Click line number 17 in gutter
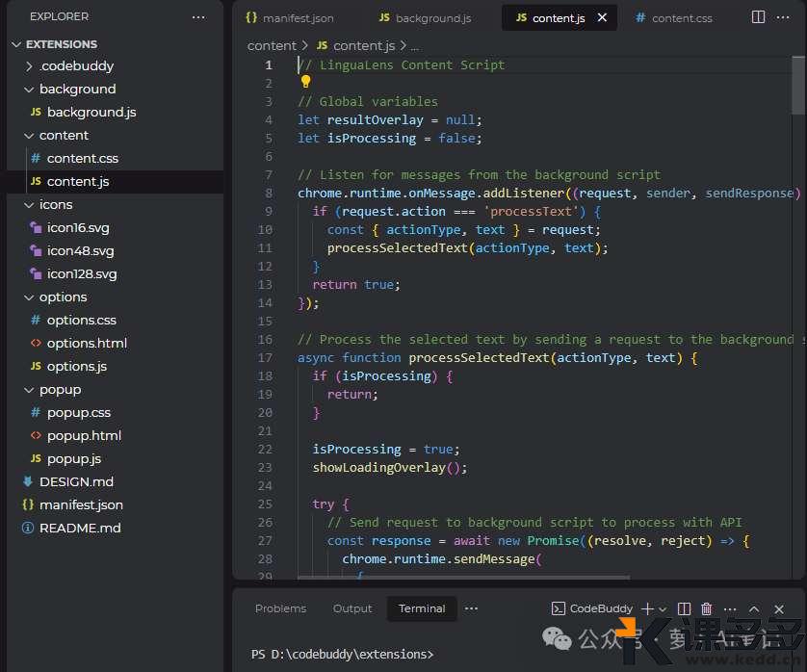 tap(265, 358)
